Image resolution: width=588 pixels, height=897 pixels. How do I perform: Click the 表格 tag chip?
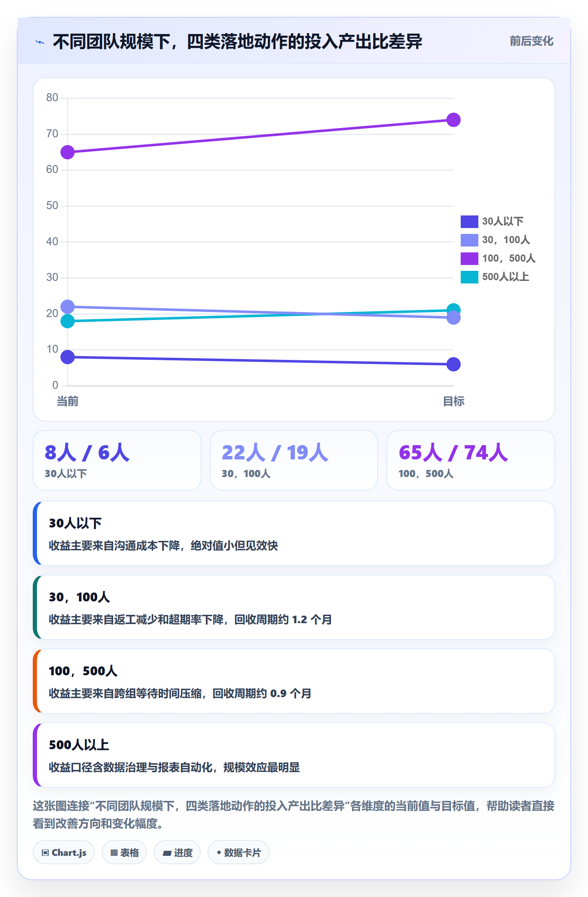124,852
